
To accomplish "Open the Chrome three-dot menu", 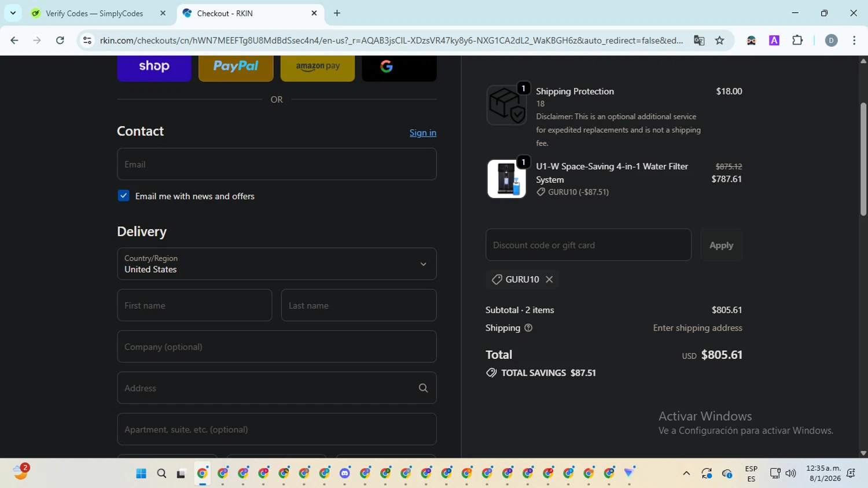I will click(854, 41).
